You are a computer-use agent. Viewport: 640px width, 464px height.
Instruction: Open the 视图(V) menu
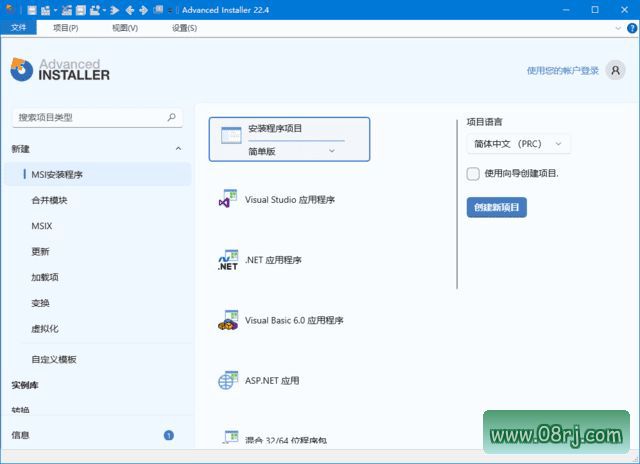(x=125, y=28)
